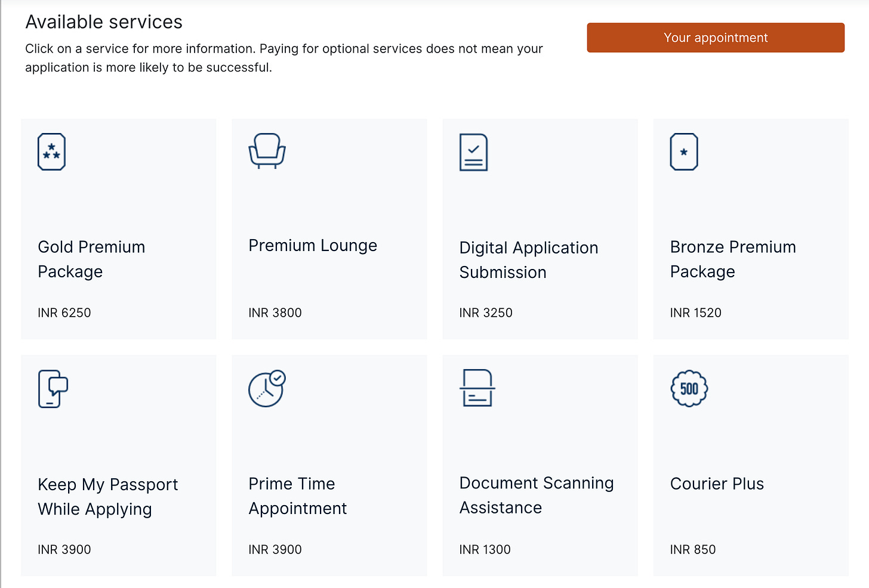Open Gold Premium Package service title

coord(91,259)
